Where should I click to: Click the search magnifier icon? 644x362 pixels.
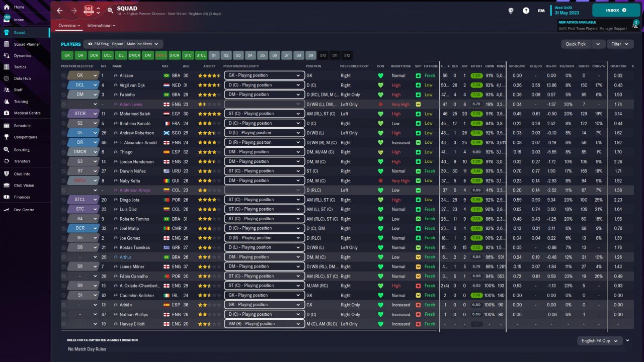110,10
